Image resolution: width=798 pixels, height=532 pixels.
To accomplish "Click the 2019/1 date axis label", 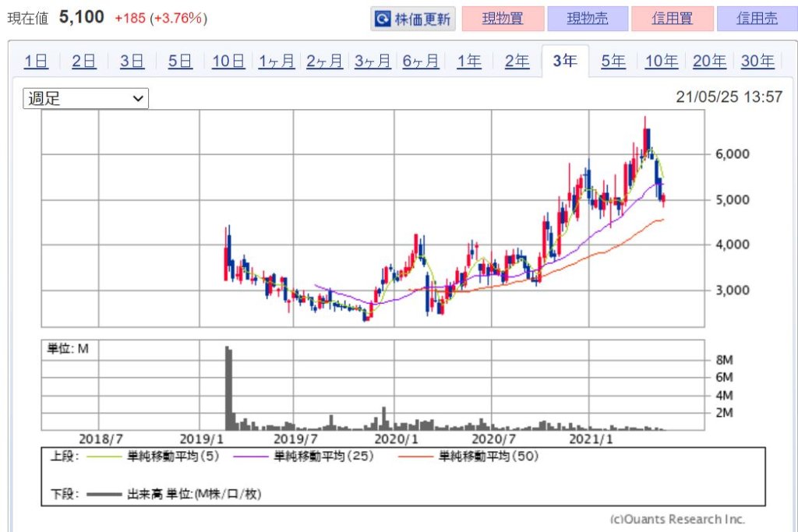I will click(202, 439).
